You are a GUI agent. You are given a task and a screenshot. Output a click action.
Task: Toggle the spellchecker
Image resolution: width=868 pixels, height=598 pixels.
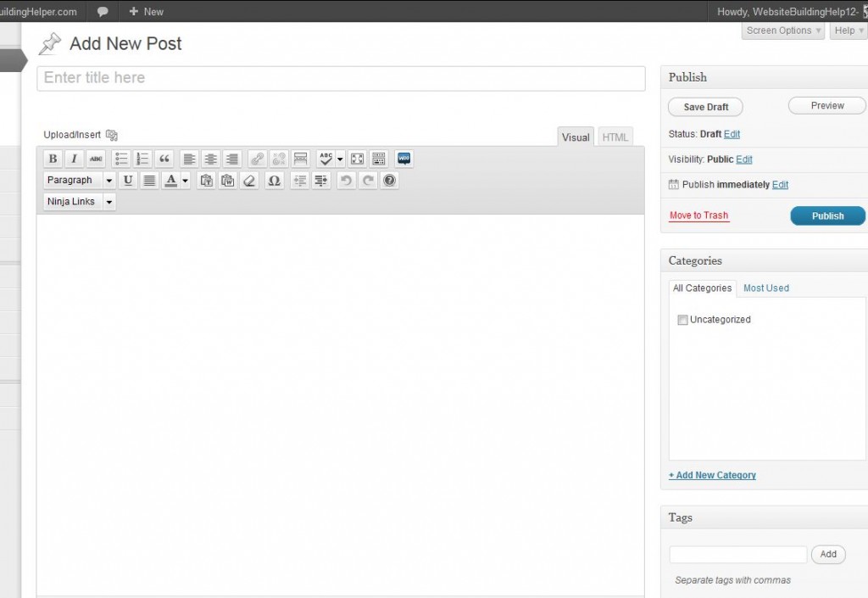pyautogui.click(x=326, y=159)
